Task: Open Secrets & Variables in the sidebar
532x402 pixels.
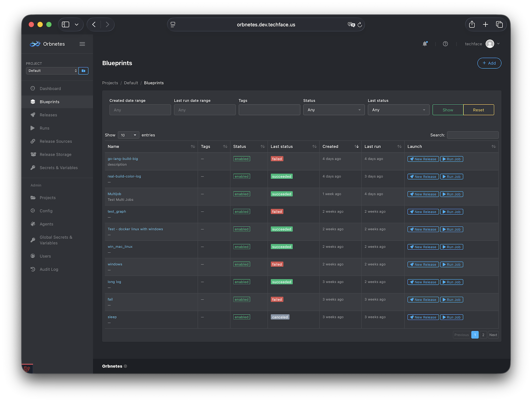Action: coord(59,168)
